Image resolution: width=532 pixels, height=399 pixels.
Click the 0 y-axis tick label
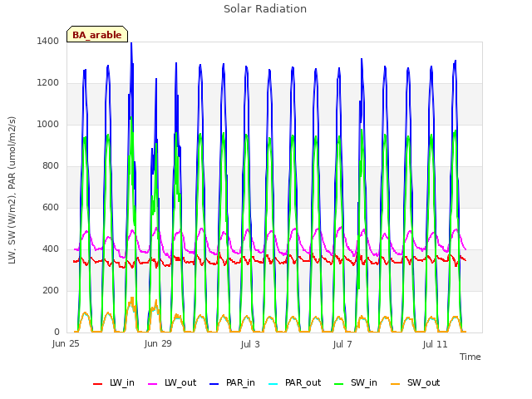pos(57,332)
